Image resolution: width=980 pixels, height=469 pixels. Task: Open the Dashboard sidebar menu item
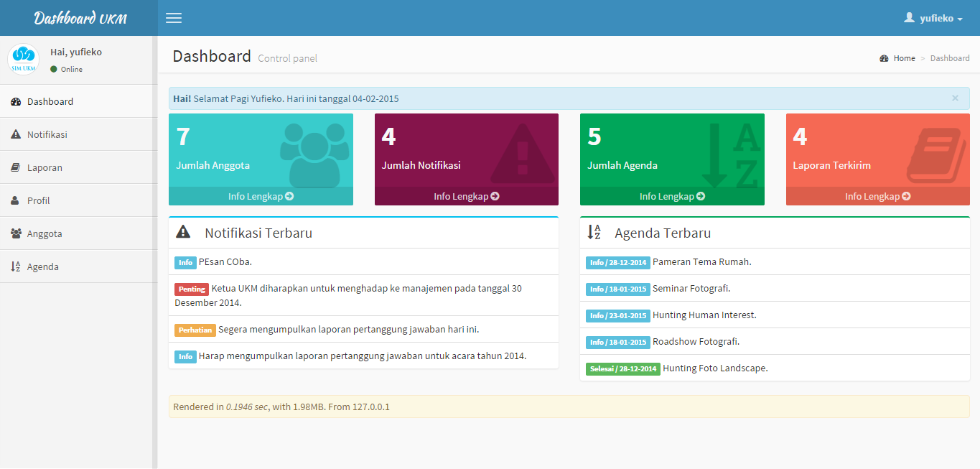coord(77,101)
